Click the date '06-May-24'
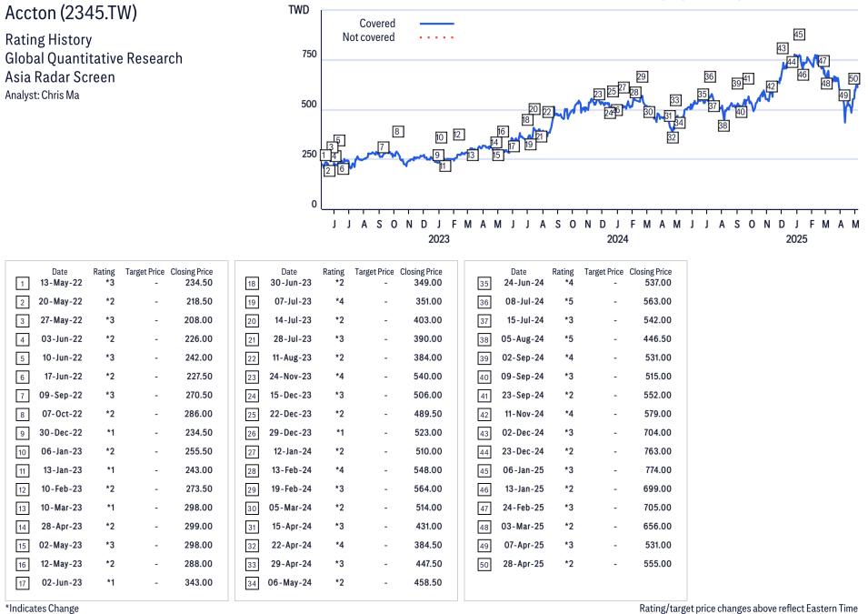Image resolution: width=868 pixels, height=614 pixels. (290, 582)
